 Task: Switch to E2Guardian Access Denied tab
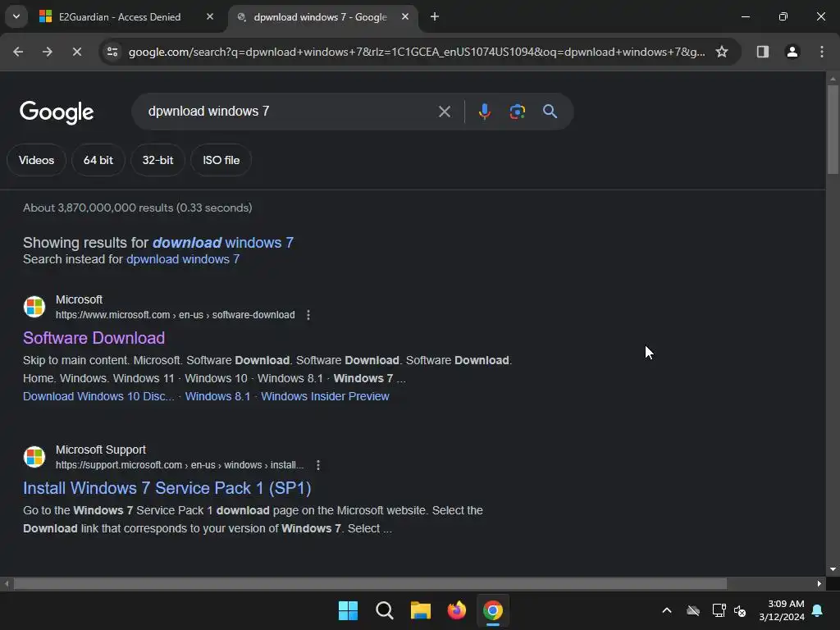click(119, 17)
